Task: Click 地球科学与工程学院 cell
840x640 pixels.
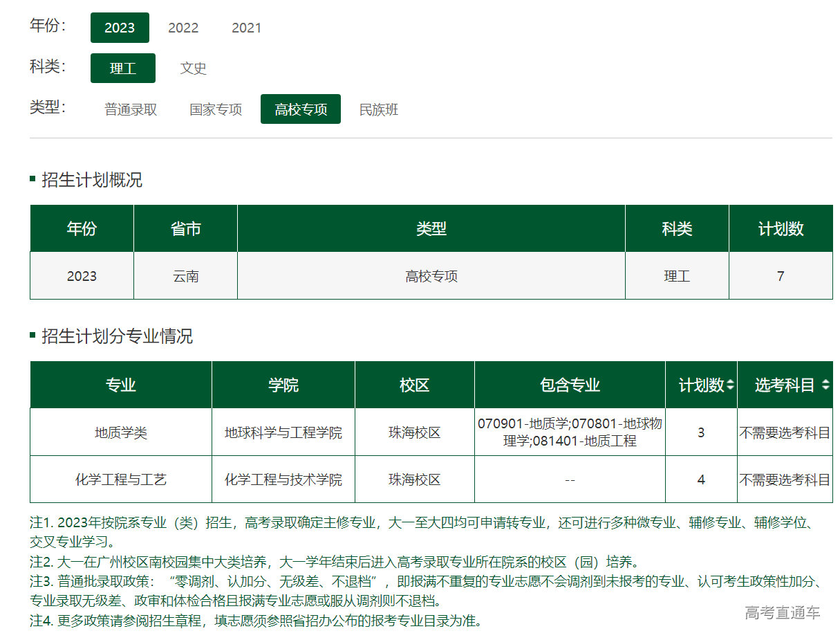Action: point(283,432)
